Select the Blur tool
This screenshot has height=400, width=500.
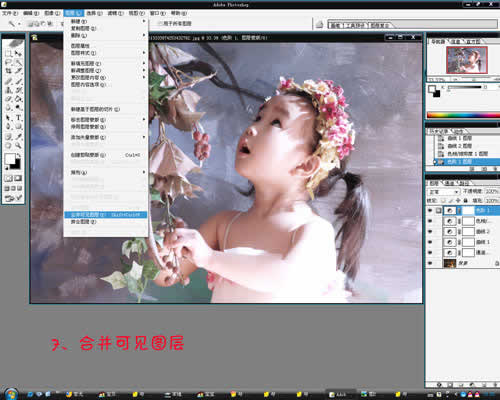[9, 107]
